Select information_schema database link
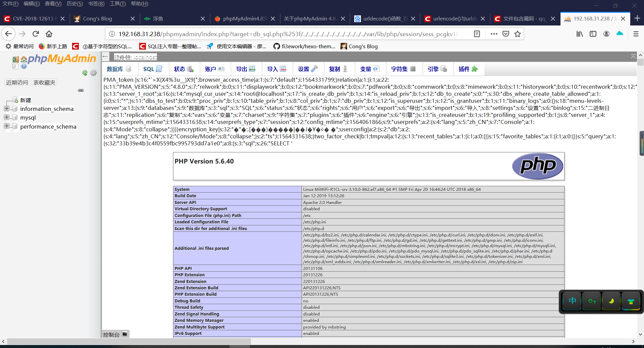This screenshot has width=644, height=348. point(47,109)
